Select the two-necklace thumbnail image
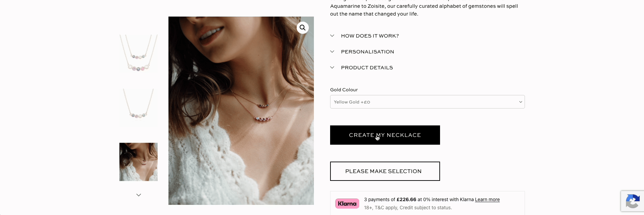Screen dimensions: 644x215 (138, 54)
